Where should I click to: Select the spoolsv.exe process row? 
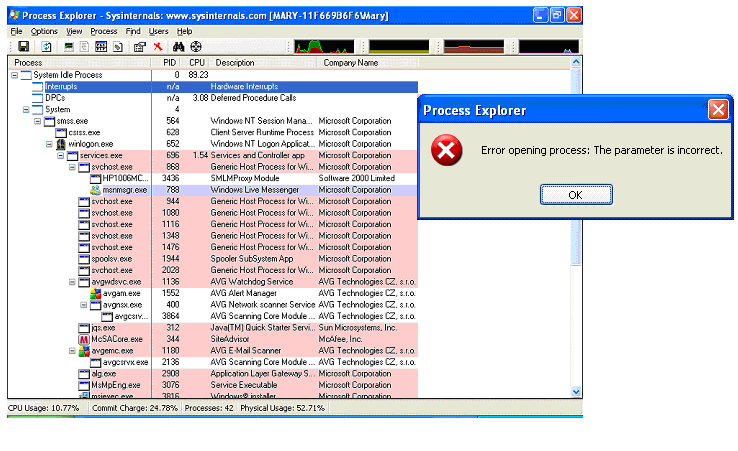[x=213, y=259]
